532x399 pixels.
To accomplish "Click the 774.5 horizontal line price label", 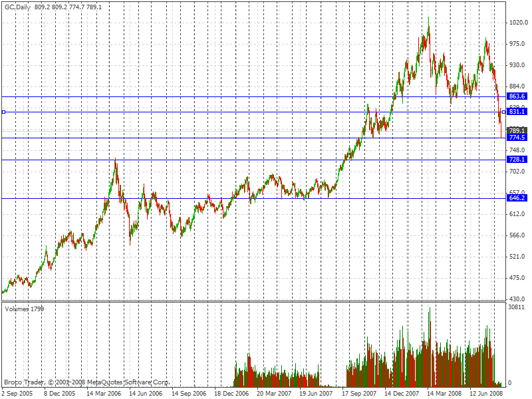I will [x=517, y=138].
